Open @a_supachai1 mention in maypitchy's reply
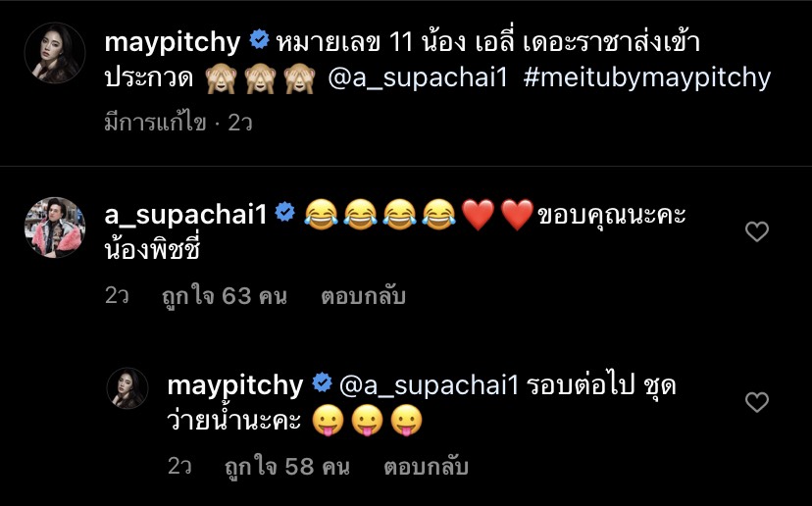The image size is (812, 506). (x=429, y=386)
